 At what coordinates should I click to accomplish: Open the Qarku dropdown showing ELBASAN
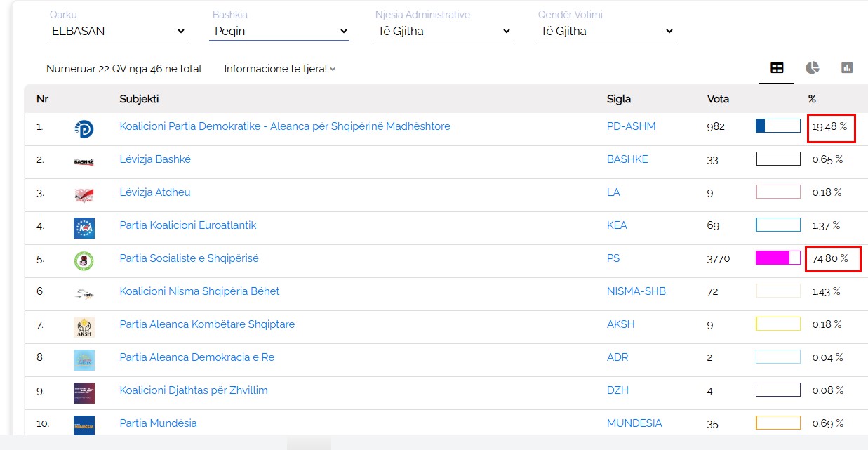pyautogui.click(x=116, y=31)
